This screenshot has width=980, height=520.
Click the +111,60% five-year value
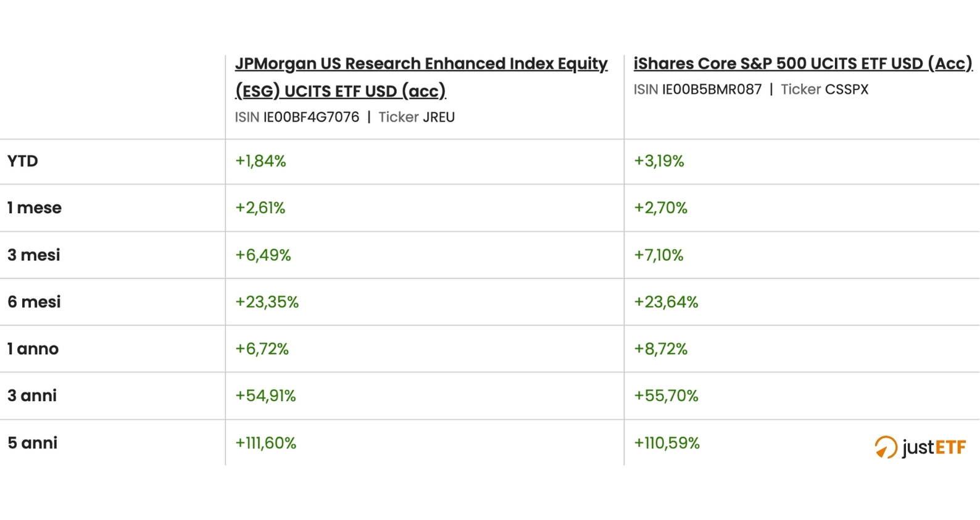point(265,443)
